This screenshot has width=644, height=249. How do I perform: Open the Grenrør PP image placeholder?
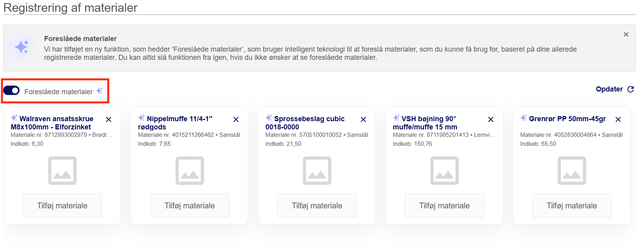pyautogui.click(x=572, y=171)
